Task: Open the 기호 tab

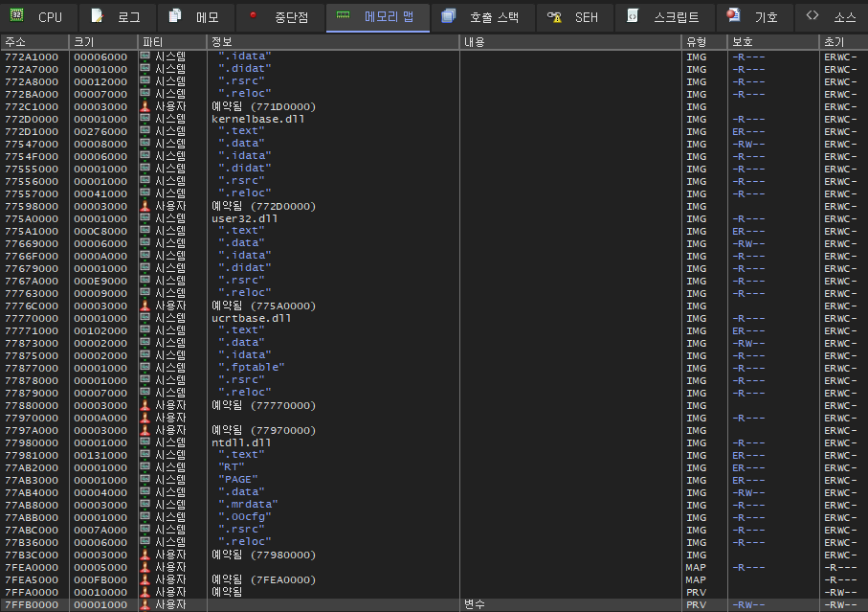Action: point(754,17)
